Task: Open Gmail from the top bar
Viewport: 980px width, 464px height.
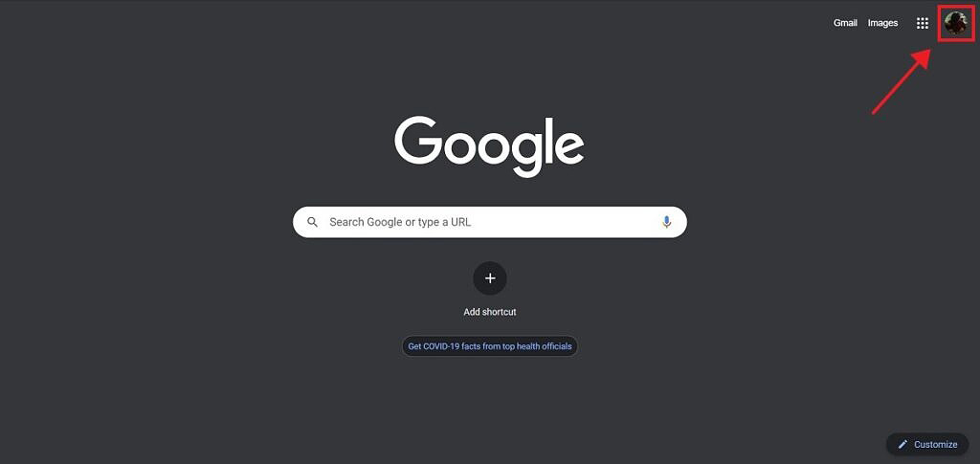Action: coord(845,23)
